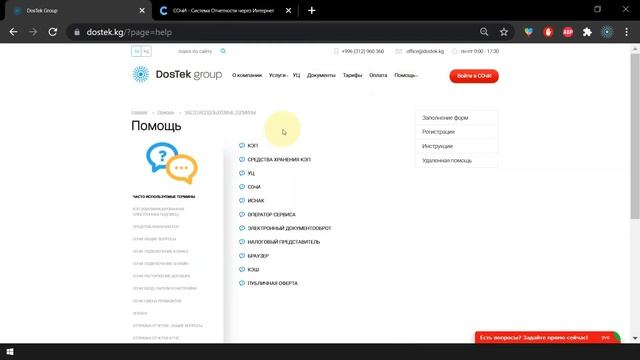Select ЧАСТО ИСПОЛЬЗУЕМЫЕ ТЕРМИНЫ in left menu
Screen dimensions: 640x360
[164, 196]
